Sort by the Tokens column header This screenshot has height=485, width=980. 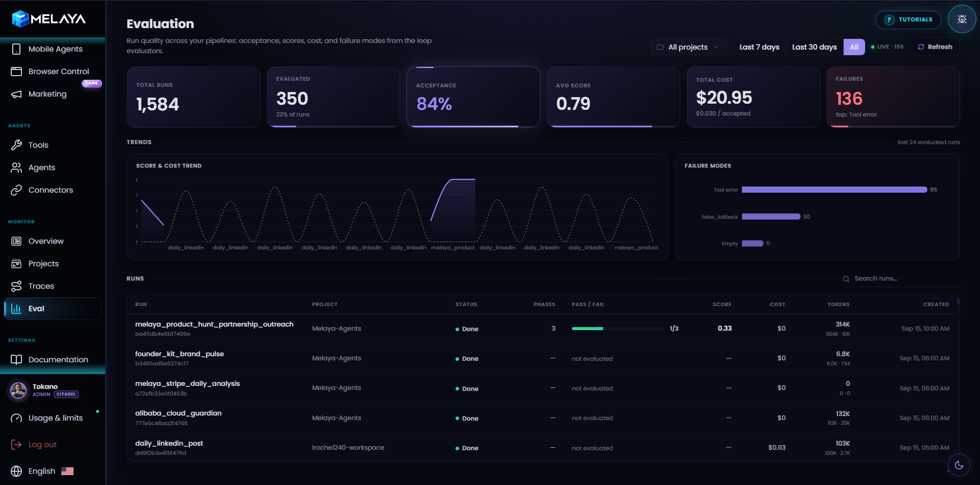click(x=839, y=305)
